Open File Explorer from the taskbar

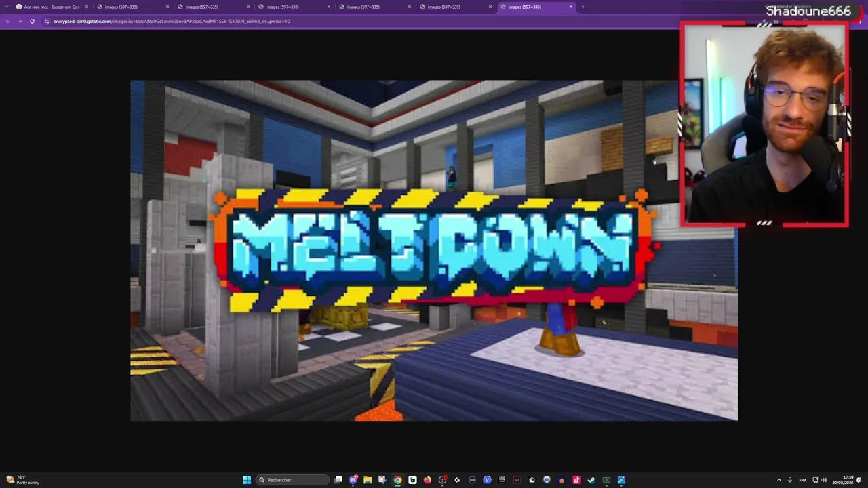pyautogui.click(x=368, y=480)
